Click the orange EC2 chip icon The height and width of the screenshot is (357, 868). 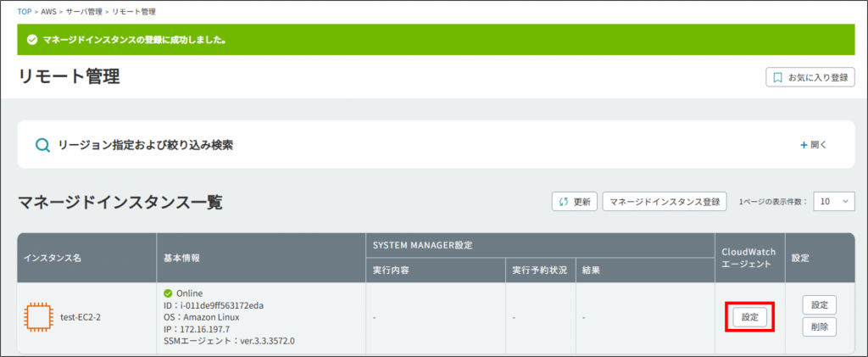pos(37,317)
